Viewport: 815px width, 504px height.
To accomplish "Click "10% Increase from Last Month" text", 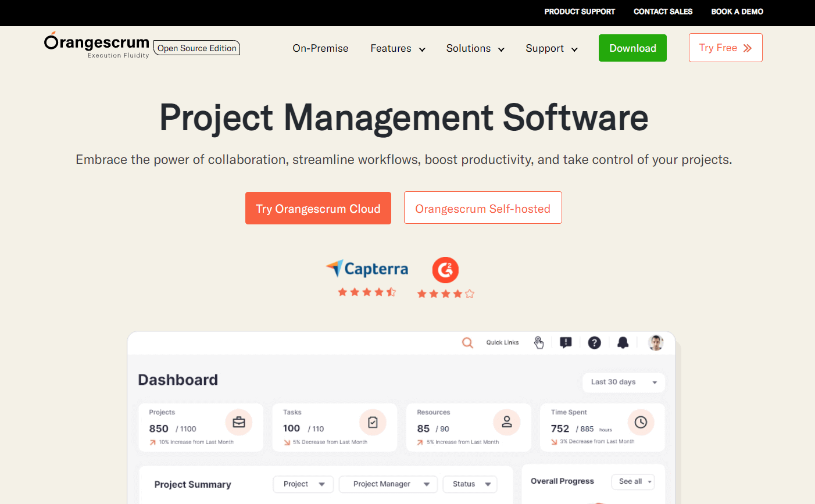I will tap(196, 442).
